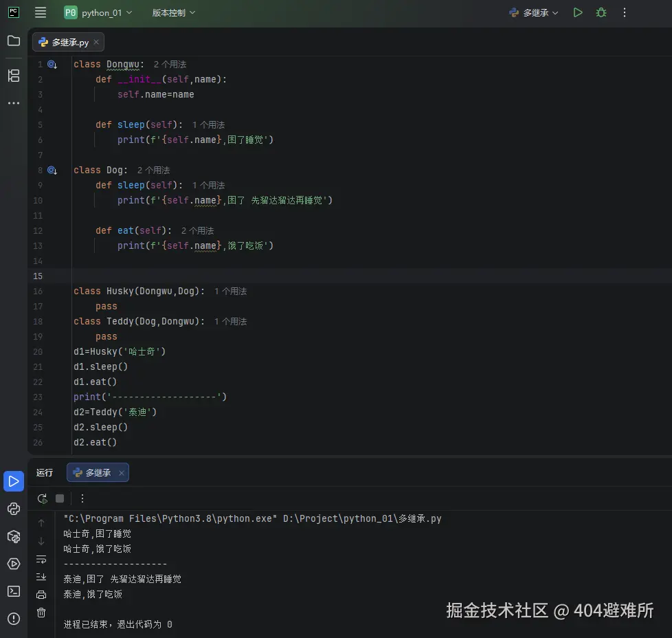
Task: Click 'd2=Teddy' statement on line 24
Action: [115, 412]
